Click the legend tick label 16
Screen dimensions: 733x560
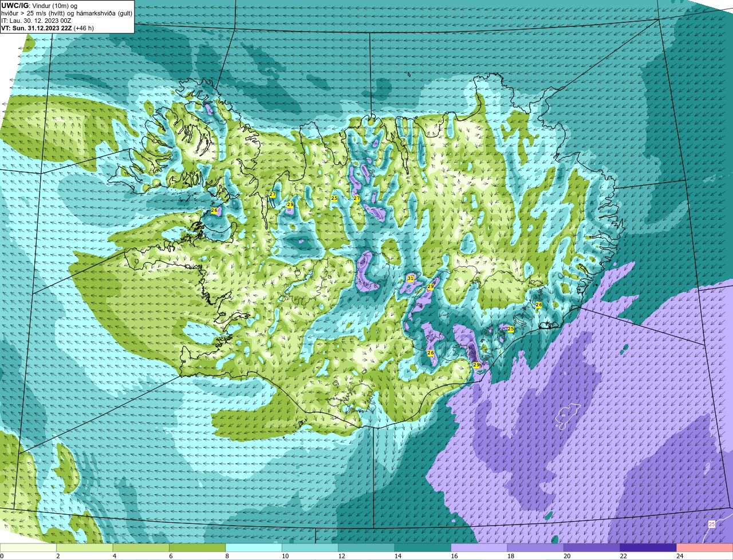click(454, 556)
